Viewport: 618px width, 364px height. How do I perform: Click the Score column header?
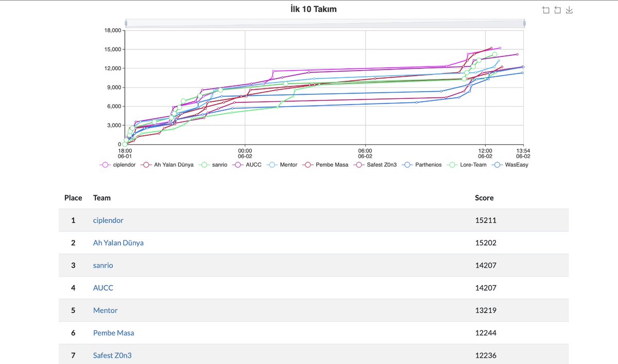pos(484,198)
